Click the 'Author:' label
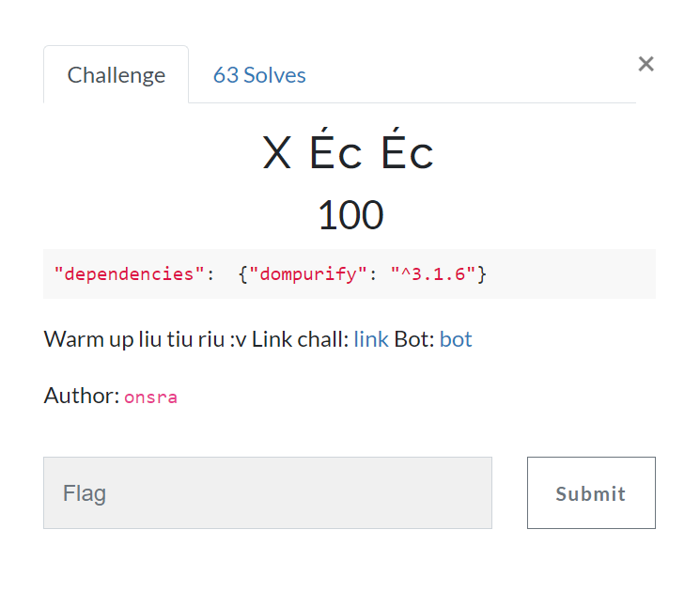Image resolution: width=700 pixels, height=592 pixels. coord(81,396)
